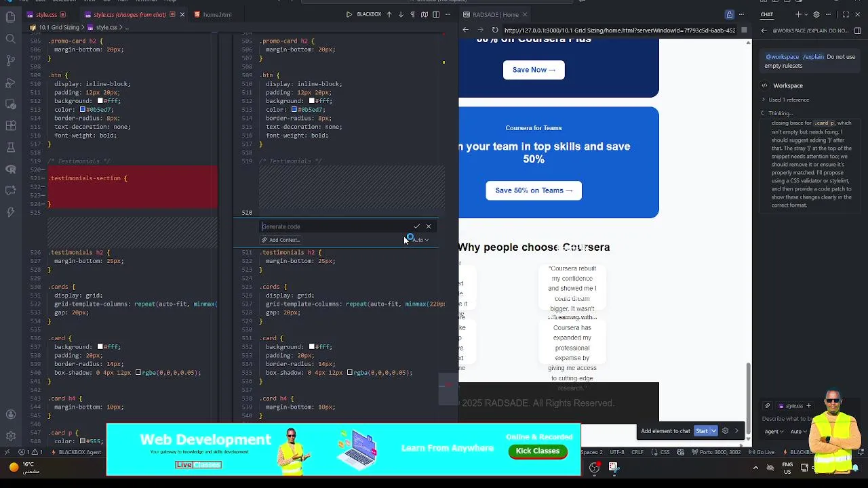Viewport: 868px width, 488px height.
Task: Open RADSADE | Home preview tab
Action: click(x=495, y=14)
